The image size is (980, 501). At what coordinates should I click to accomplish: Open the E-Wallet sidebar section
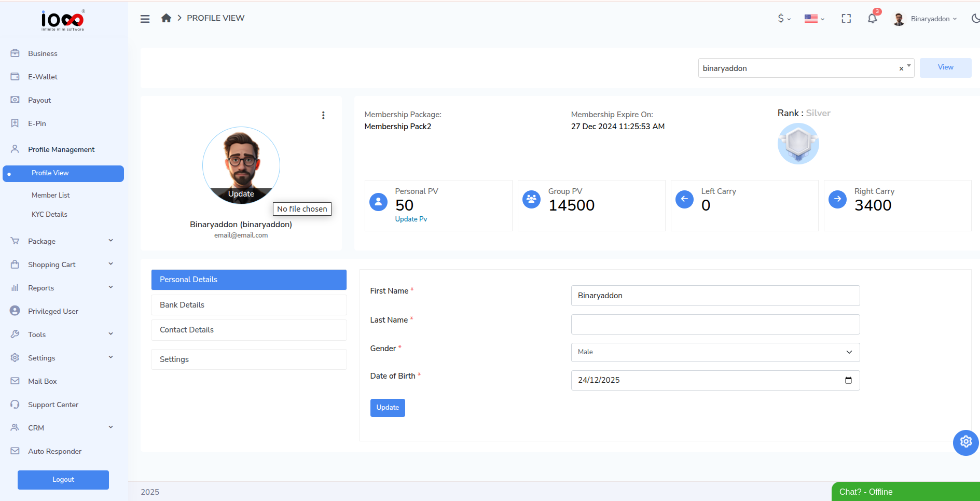(43, 77)
